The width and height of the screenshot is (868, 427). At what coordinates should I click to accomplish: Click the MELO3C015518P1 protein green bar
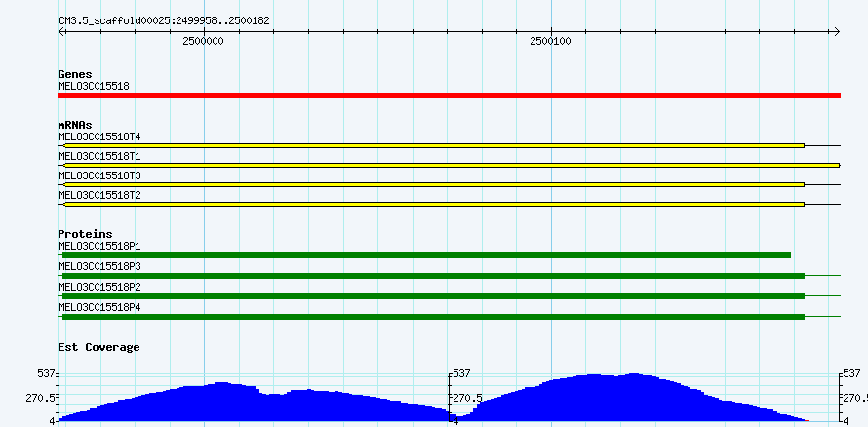(426, 255)
